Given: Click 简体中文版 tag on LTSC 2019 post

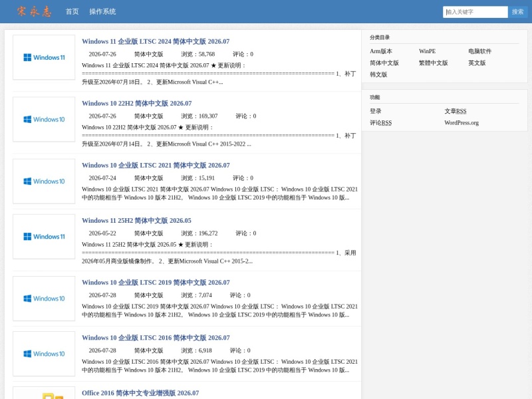Looking at the screenshot, I should 148,295.
